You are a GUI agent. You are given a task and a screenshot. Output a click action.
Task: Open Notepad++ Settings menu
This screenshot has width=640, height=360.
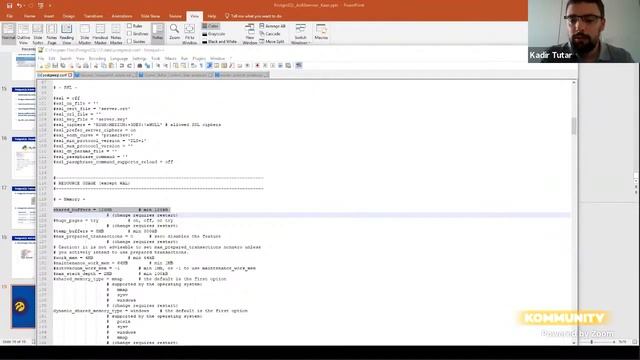tap(139, 58)
